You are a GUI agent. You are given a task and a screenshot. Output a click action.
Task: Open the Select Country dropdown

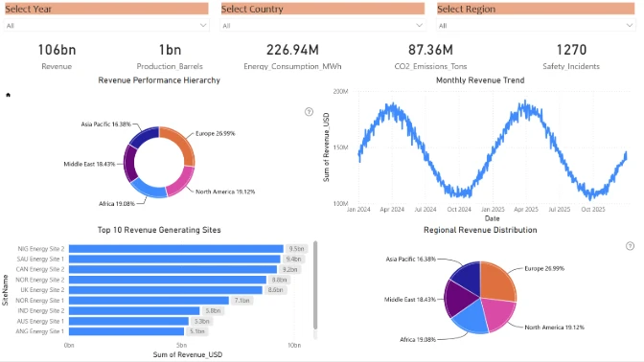(x=322, y=26)
